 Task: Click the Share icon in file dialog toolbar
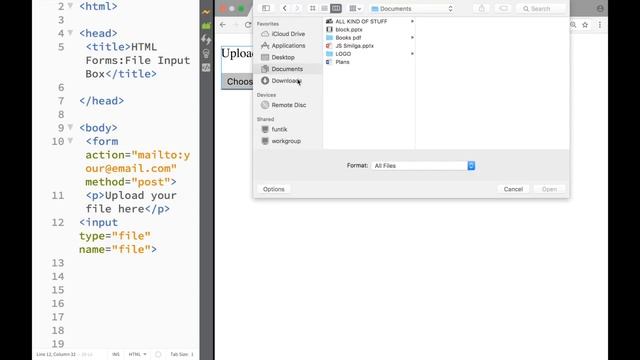(482, 8)
